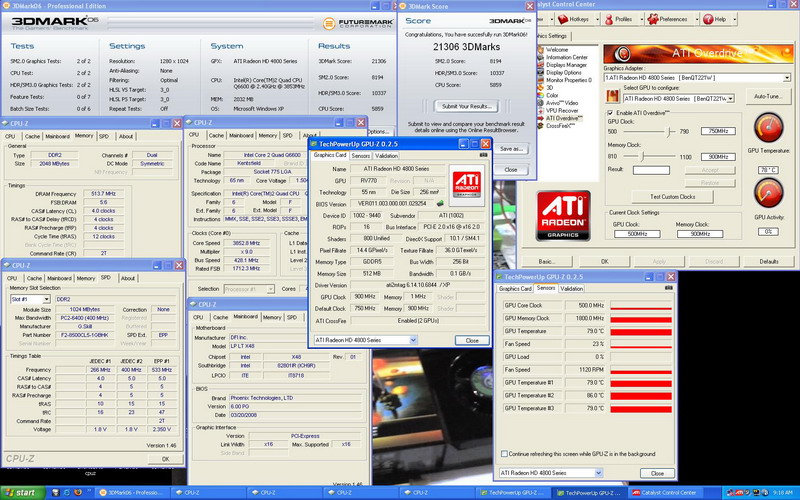Select VPU Recover in the settings tree
Viewport: 800px width, 500px height.
(562, 111)
